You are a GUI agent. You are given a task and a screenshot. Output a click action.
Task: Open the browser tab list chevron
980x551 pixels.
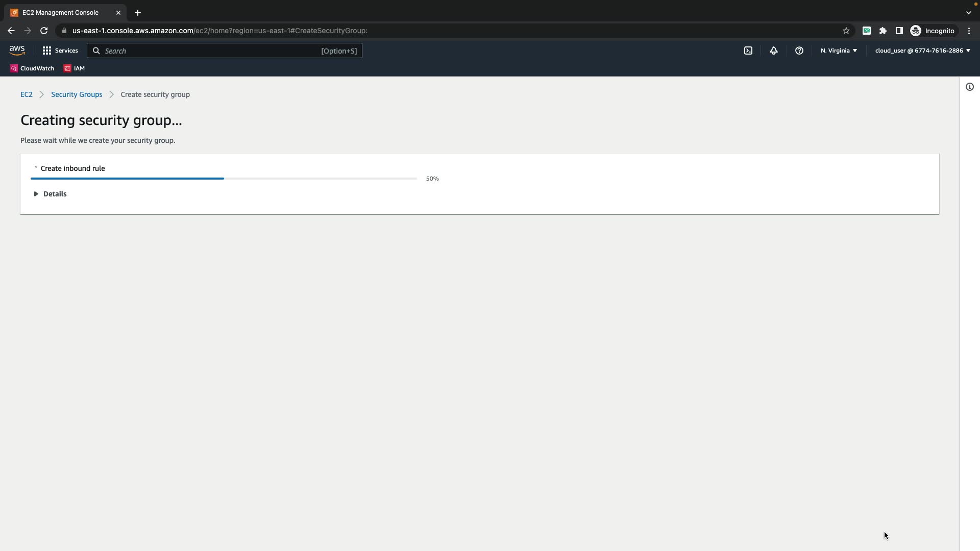[x=969, y=12]
